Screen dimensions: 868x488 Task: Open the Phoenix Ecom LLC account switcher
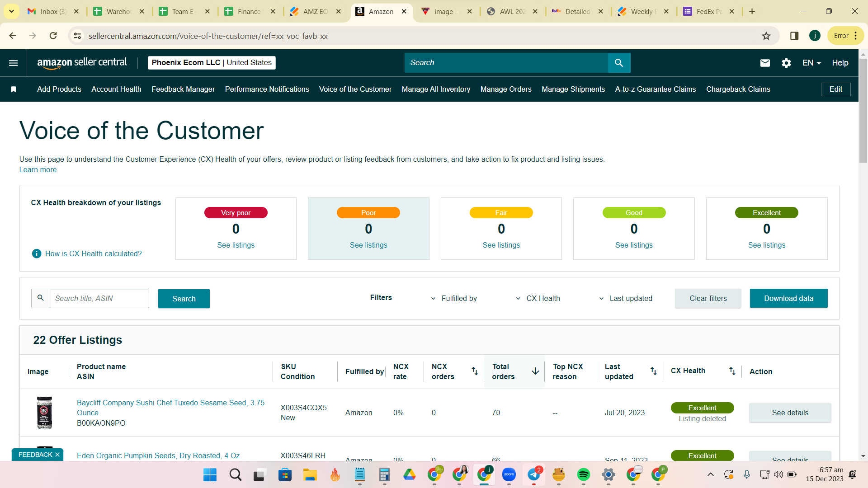[212, 63]
